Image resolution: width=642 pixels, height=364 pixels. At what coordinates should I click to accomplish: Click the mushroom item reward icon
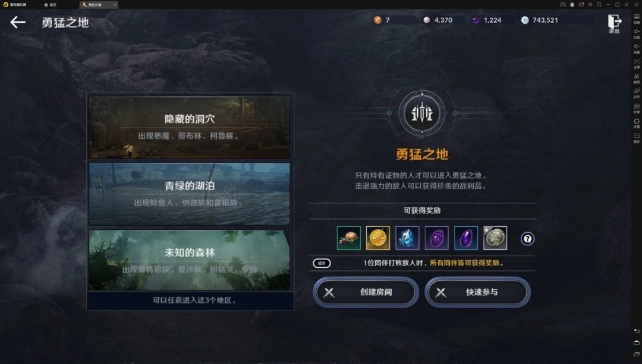point(348,238)
